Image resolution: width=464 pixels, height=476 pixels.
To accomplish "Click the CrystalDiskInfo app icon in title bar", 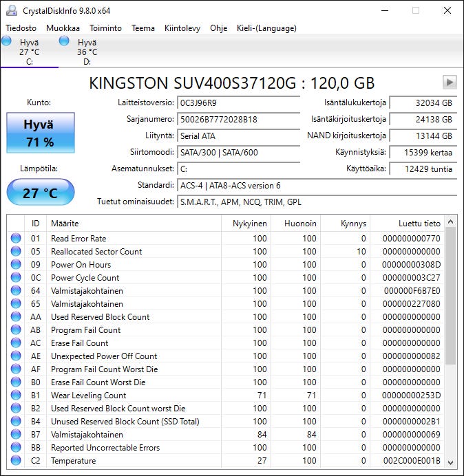I will (12, 10).
